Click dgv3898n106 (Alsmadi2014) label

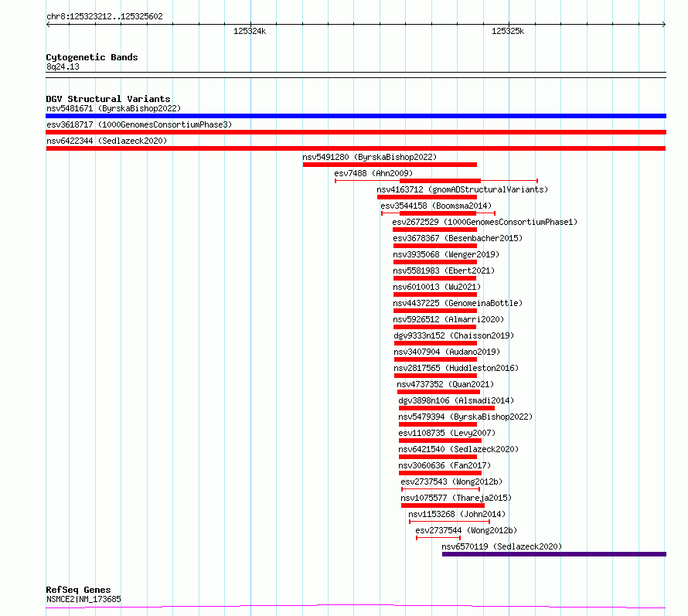[x=456, y=400]
